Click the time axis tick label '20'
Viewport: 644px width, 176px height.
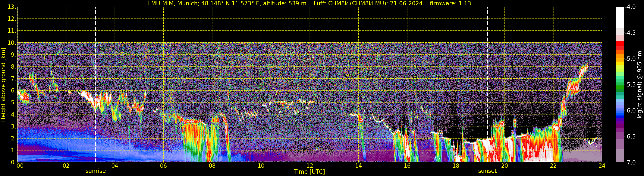click(x=505, y=166)
